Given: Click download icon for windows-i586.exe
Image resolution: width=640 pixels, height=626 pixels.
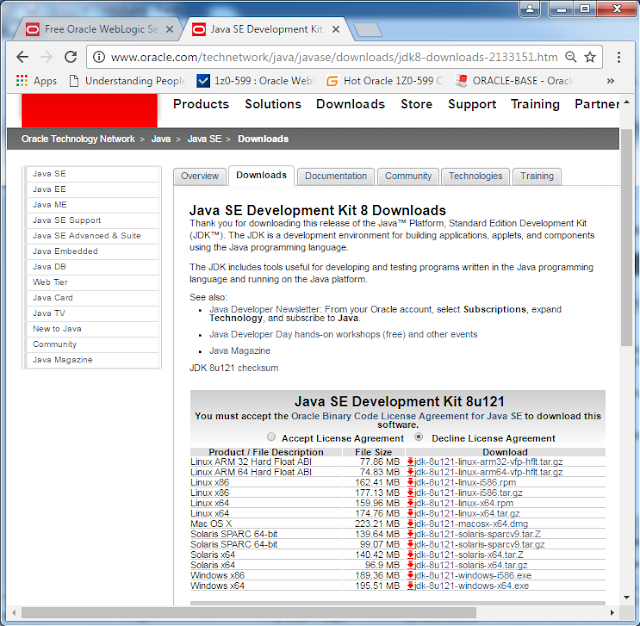Looking at the screenshot, I should coord(411,575).
